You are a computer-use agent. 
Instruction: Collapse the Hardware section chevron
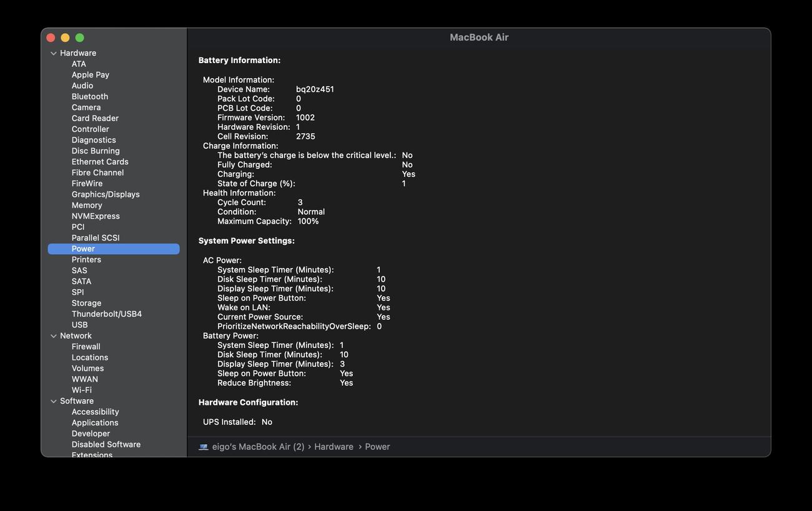coord(54,53)
